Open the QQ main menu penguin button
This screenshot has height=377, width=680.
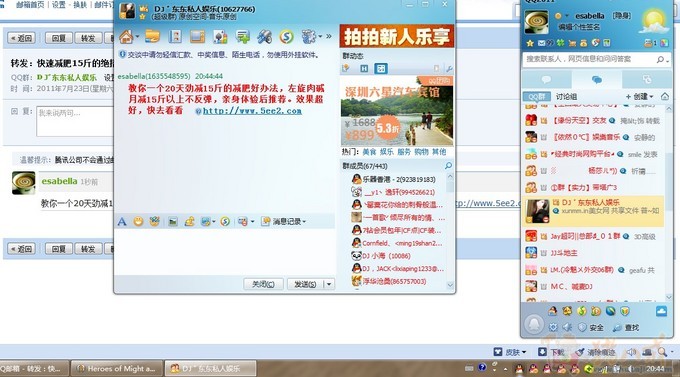point(534,324)
